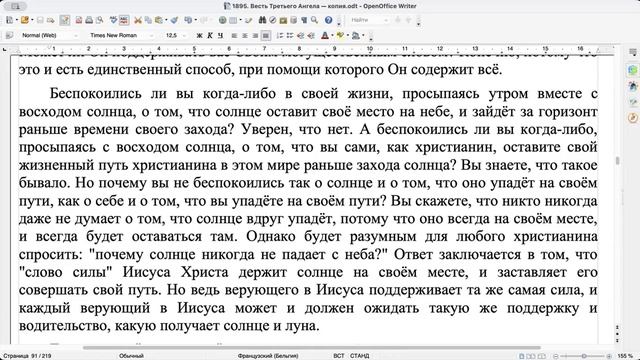Click the Undo icon
The image size is (640, 360).
[188, 20]
